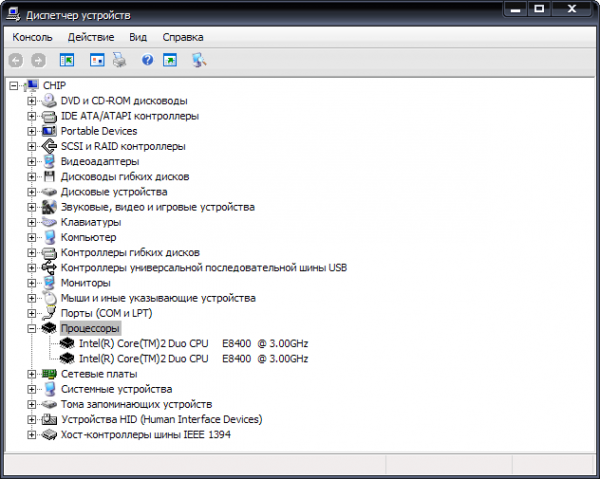Click the IEEE 1394 host controller icon
The width and height of the screenshot is (600, 479).
coord(49,435)
